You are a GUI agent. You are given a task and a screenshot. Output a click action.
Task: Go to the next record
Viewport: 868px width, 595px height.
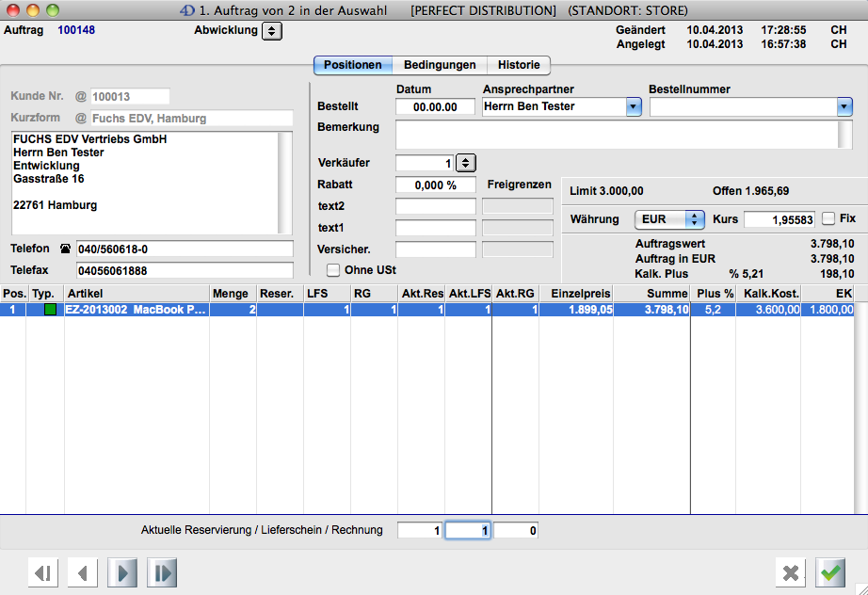[x=123, y=572]
